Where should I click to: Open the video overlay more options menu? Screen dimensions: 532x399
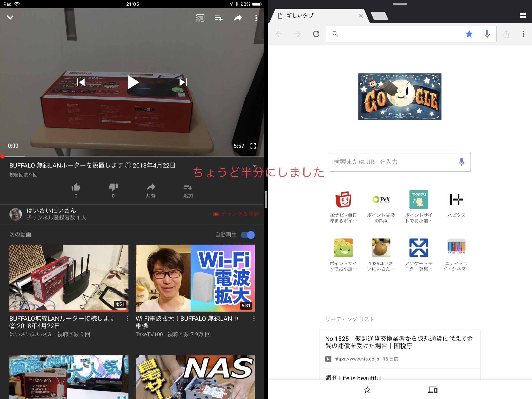256,18
